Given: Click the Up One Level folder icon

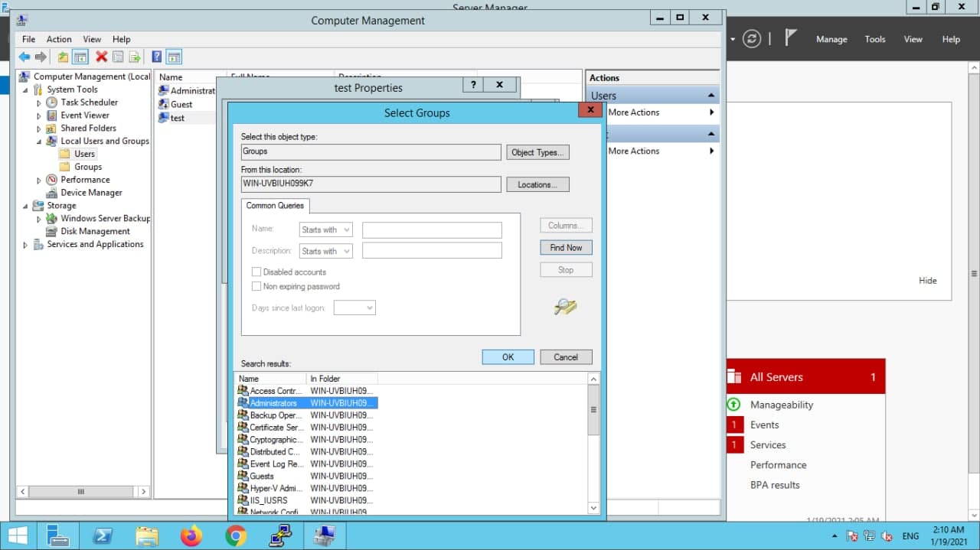Looking at the screenshot, I should point(63,57).
